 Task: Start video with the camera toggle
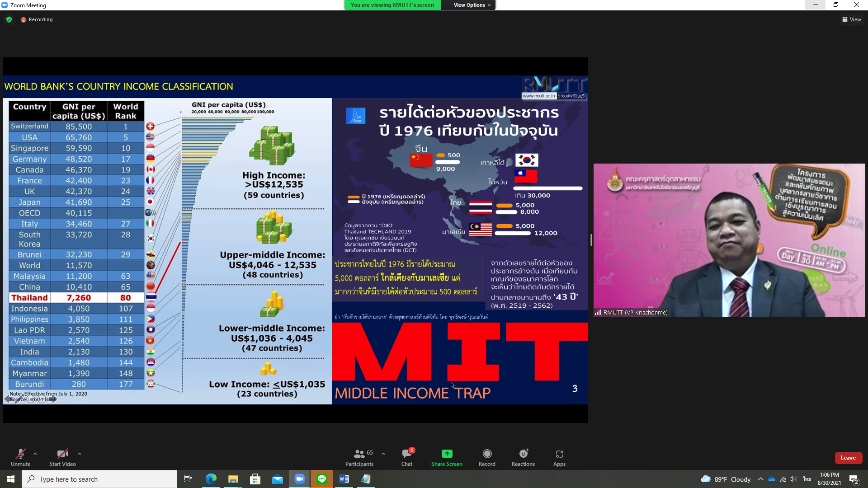click(x=62, y=457)
